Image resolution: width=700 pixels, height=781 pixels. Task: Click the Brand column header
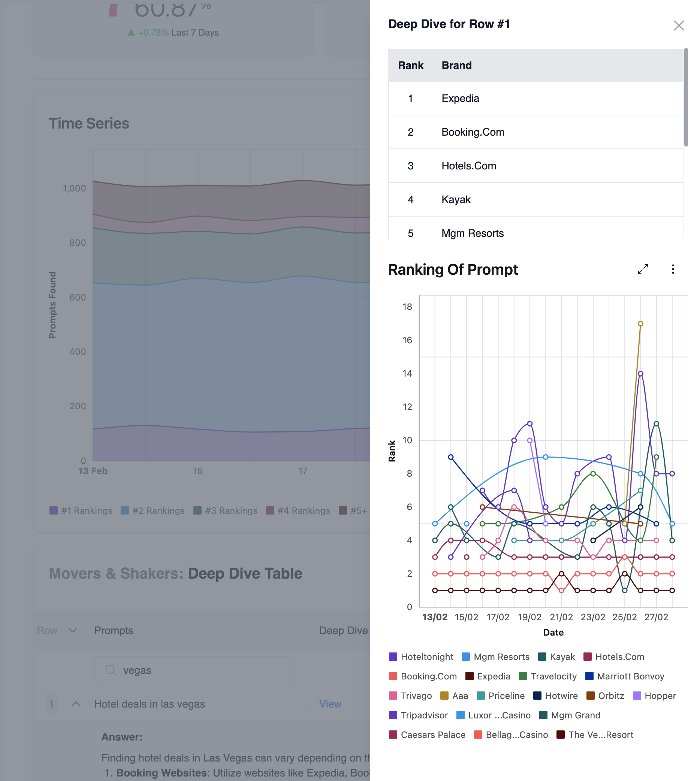[456, 65]
